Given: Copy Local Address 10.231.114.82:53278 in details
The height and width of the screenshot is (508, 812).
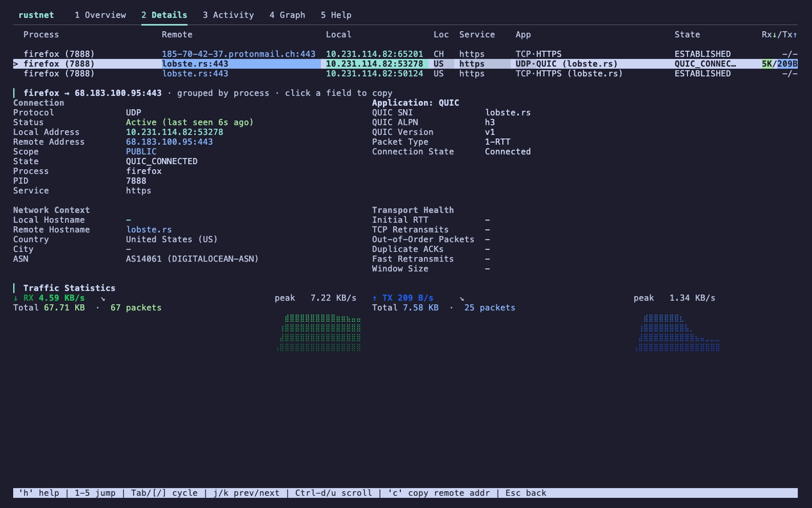Looking at the screenshot, I should [x=175, y=132].
